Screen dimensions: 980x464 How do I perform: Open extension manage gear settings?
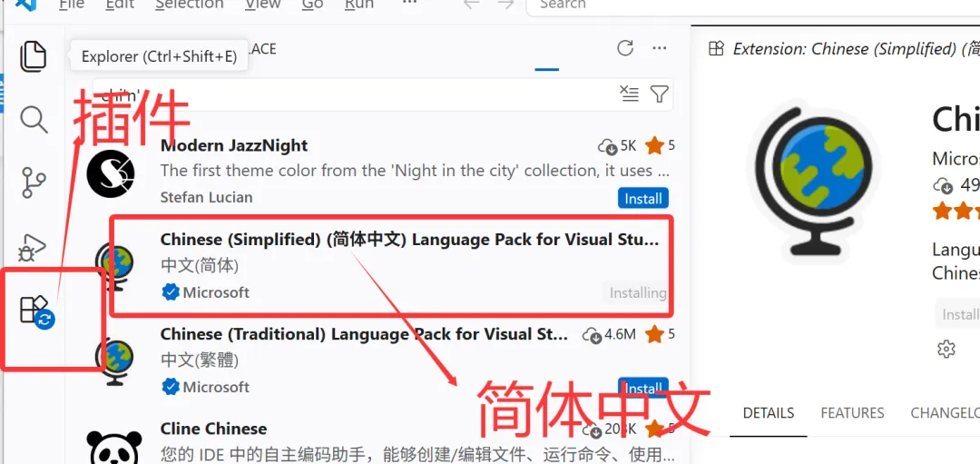pos(946,349)
